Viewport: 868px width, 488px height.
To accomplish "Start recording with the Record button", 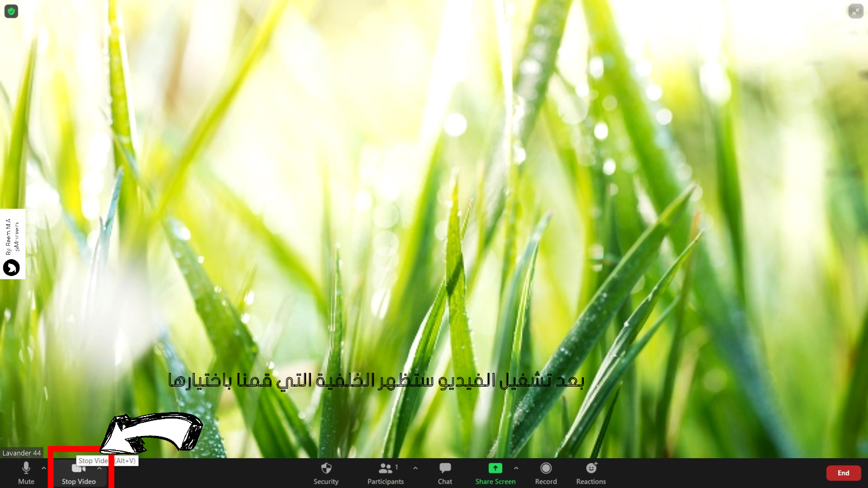I will [x=546, y=473].
